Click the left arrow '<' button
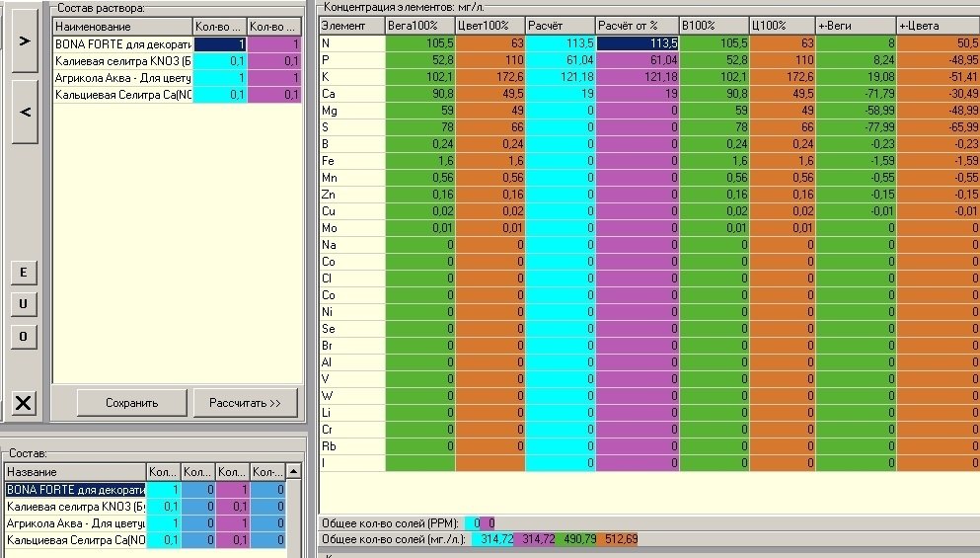Screen dimensions: 980x558 [25, 113]
